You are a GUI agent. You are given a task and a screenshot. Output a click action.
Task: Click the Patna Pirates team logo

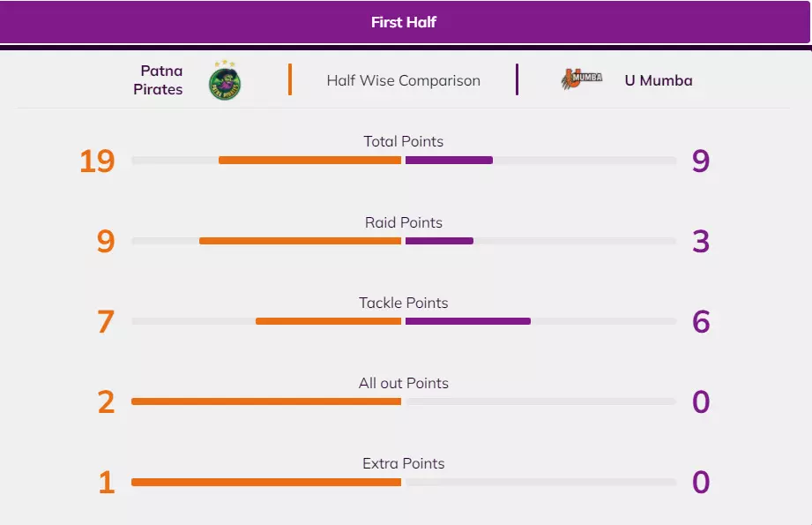pyautogui.click(x=225, y=80)
